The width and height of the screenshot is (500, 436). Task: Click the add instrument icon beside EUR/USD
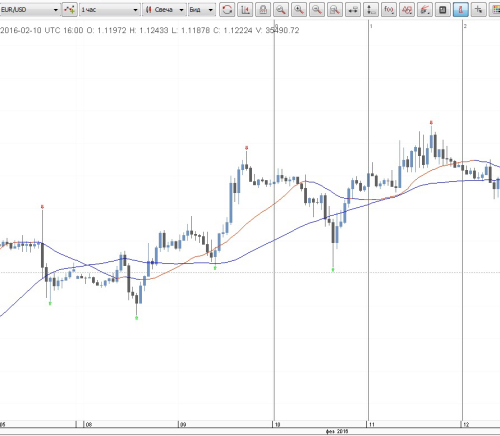click(x=70, y=10)
